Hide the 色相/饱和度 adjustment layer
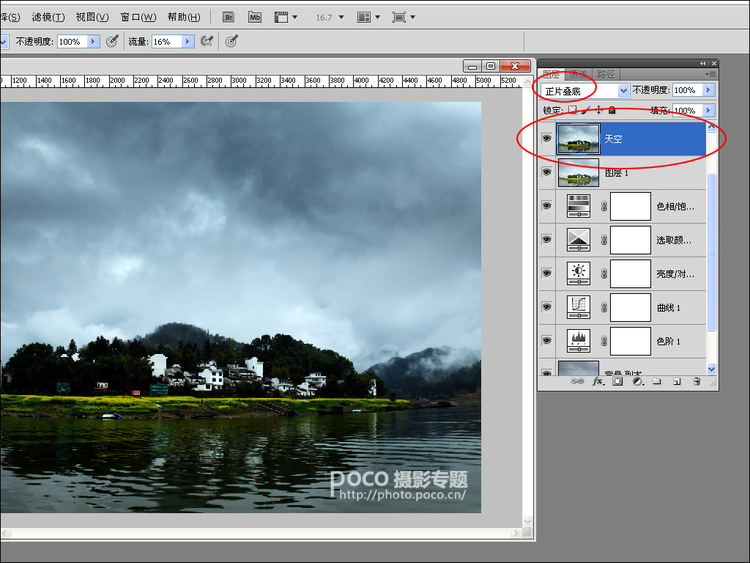 click(x=547, y=206)
